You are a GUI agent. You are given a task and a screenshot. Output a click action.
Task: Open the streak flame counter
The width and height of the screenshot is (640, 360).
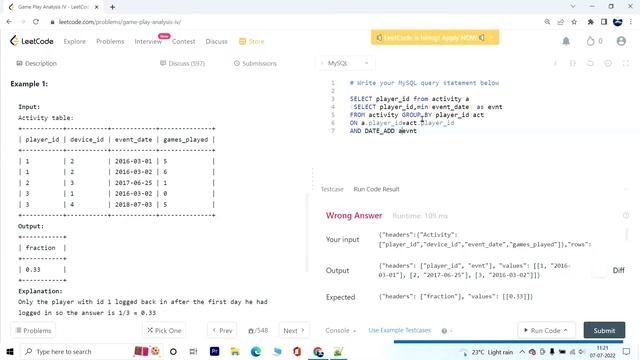pyautogui.click(x=594, y=41)
